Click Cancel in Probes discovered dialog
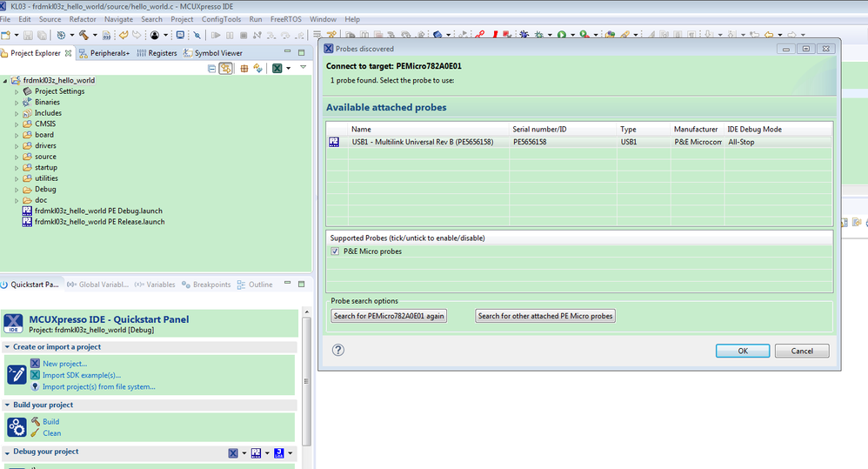Image resolution: width=868 pixels, height=469 pixels. click(802, 351)
